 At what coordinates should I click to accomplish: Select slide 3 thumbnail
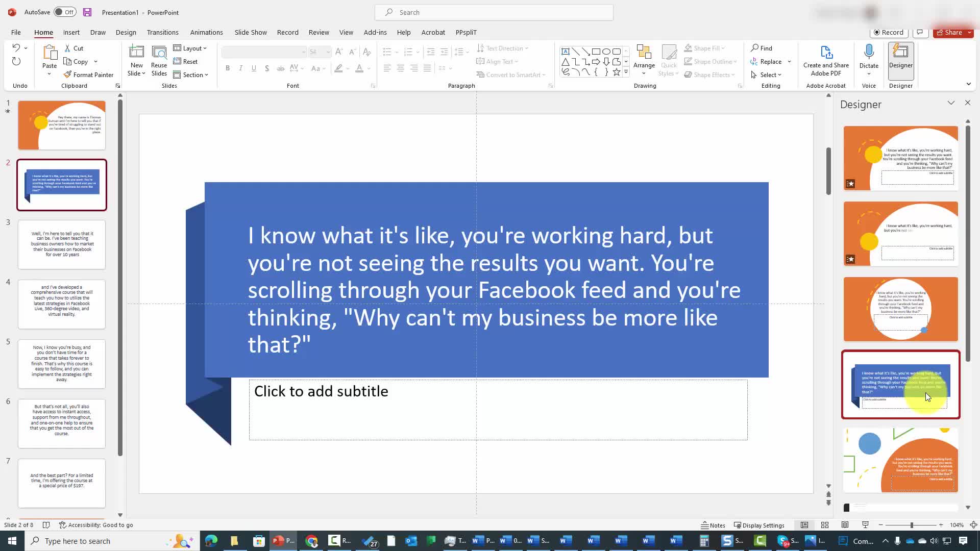(x=62, y=244)
